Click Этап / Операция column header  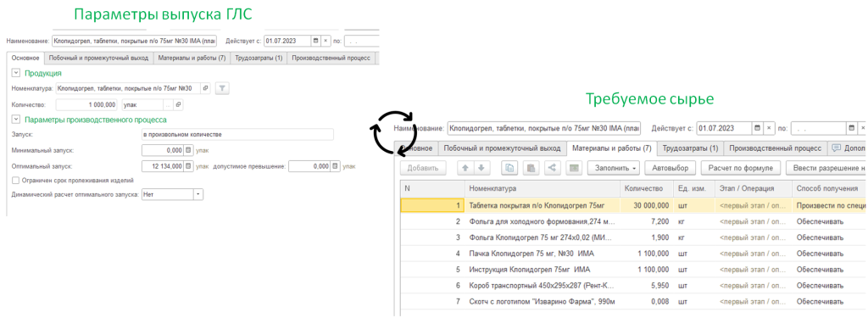click(x=754, y=189)
